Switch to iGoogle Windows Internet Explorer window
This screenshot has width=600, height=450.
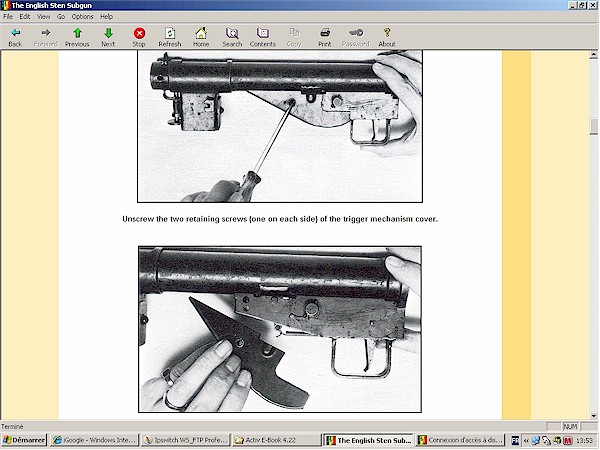click(94, 440)
